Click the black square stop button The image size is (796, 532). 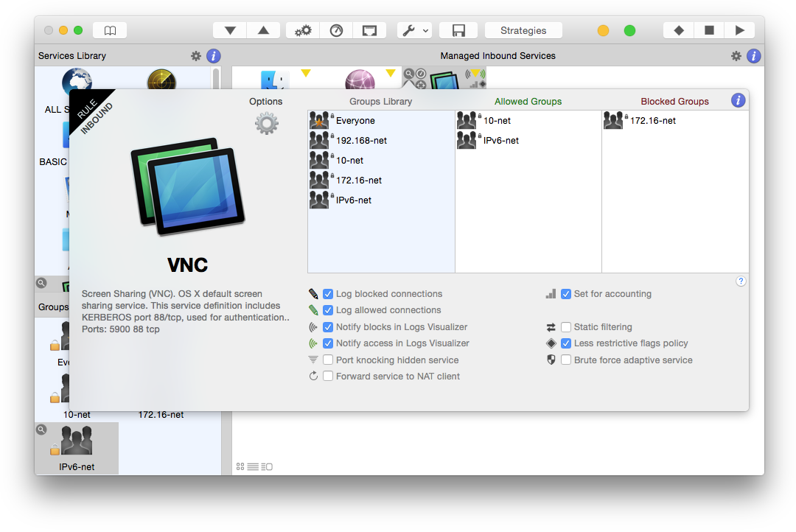[x=709, y=30]
